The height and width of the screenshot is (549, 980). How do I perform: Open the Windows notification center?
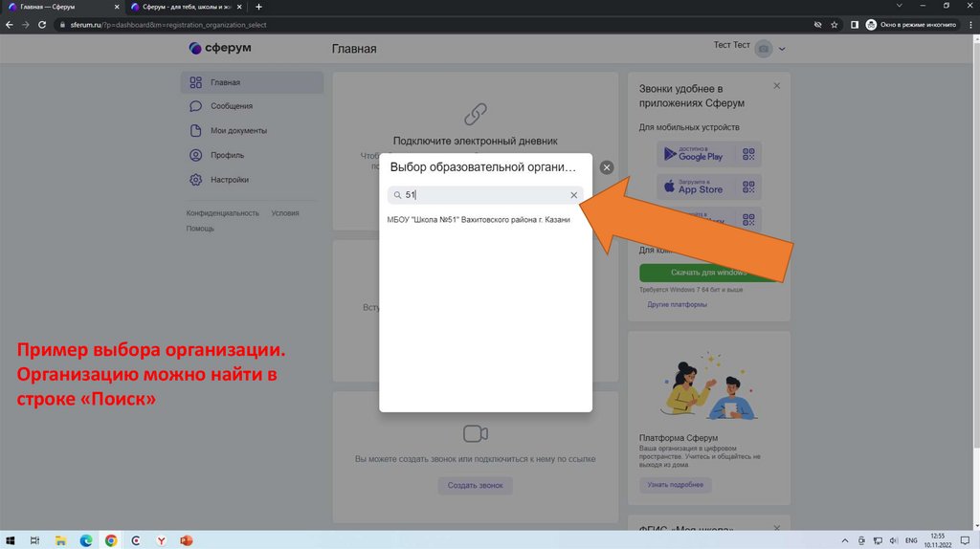[x=965, y=540]
